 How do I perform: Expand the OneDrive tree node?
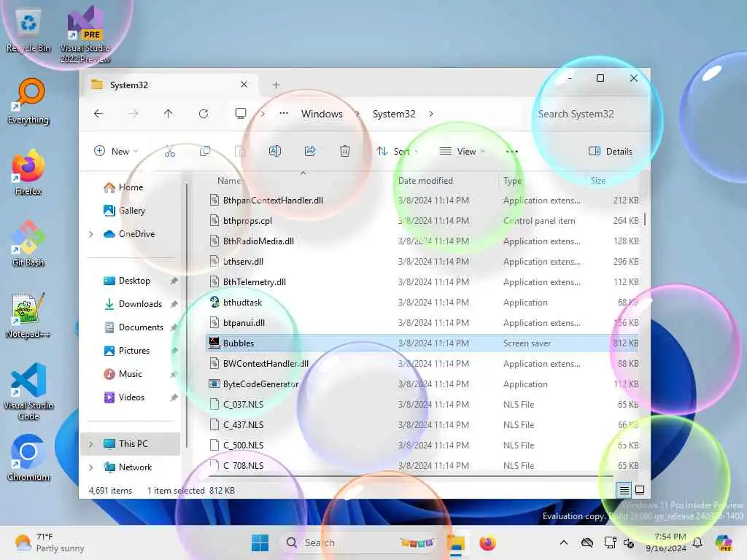(x=91, y=234)
